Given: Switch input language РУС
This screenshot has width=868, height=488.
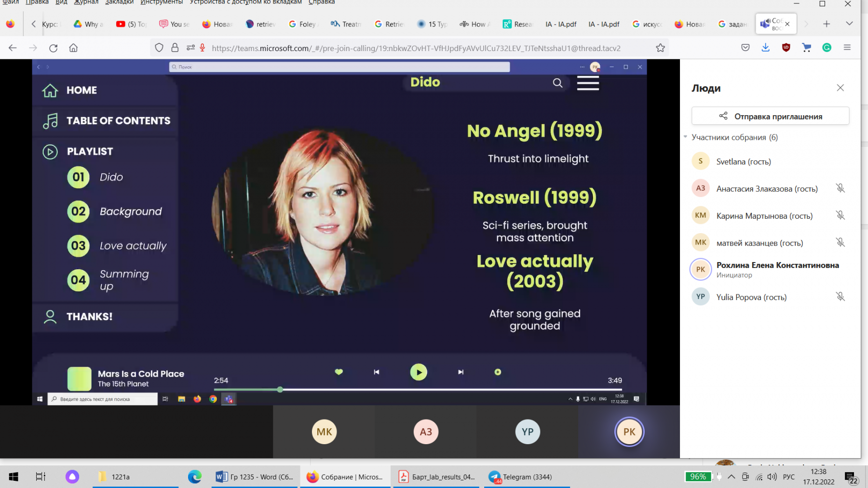Looking at the screenshot, I should point(789,477).
